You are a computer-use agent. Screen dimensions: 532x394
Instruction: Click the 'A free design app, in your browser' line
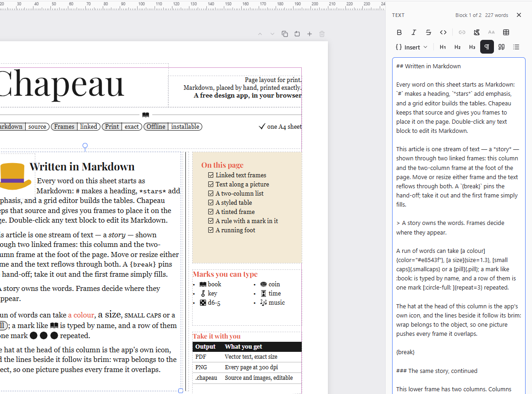(x=247, y=96)
